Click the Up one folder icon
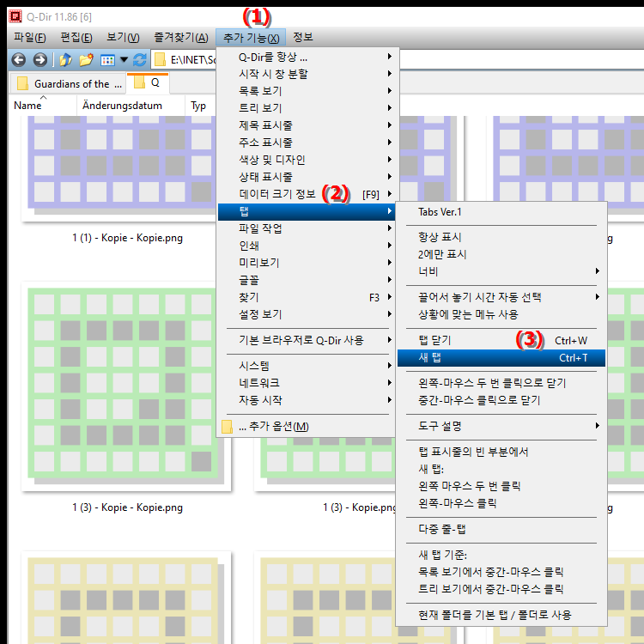 click(65, 60)
